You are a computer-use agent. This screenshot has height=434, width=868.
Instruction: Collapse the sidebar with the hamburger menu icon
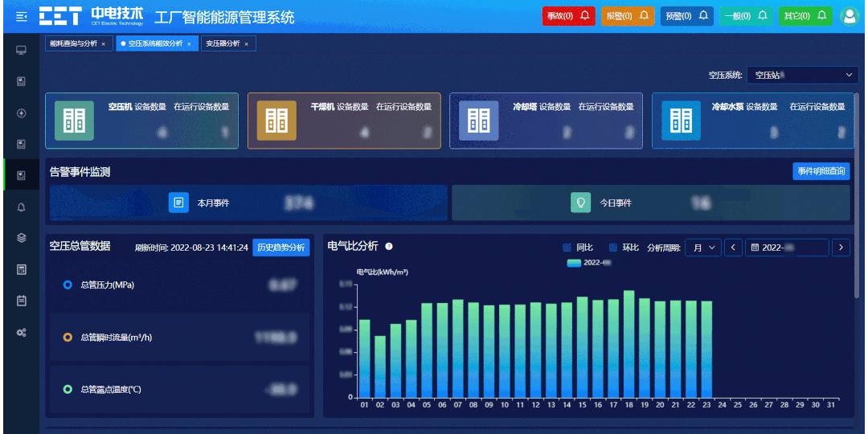(21, 16)
